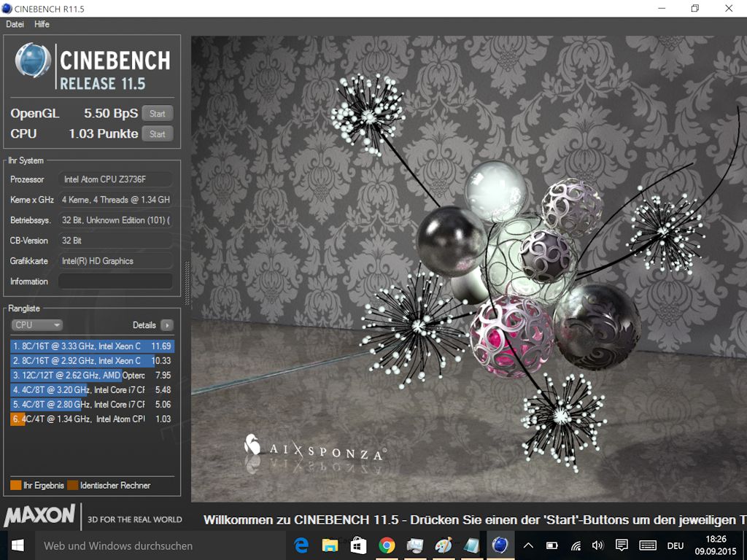The width and height of the screenshot is (747, 560).
Task: Click the Cinebench logo sphere icon
Action: [x=33, y=61]
